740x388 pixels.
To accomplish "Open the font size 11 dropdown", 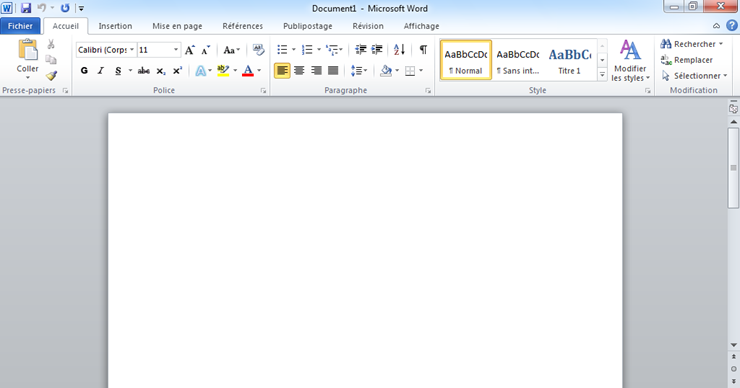I will point(176,50).
